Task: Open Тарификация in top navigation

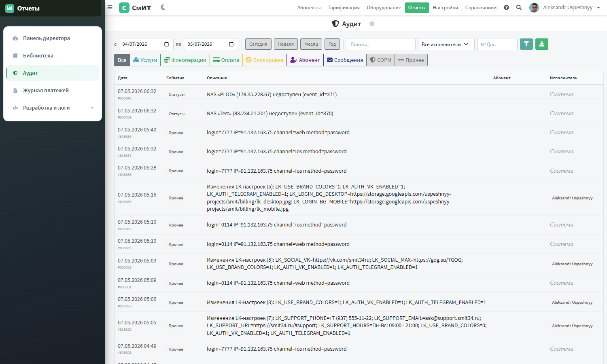Action: [x=344, y=8]
